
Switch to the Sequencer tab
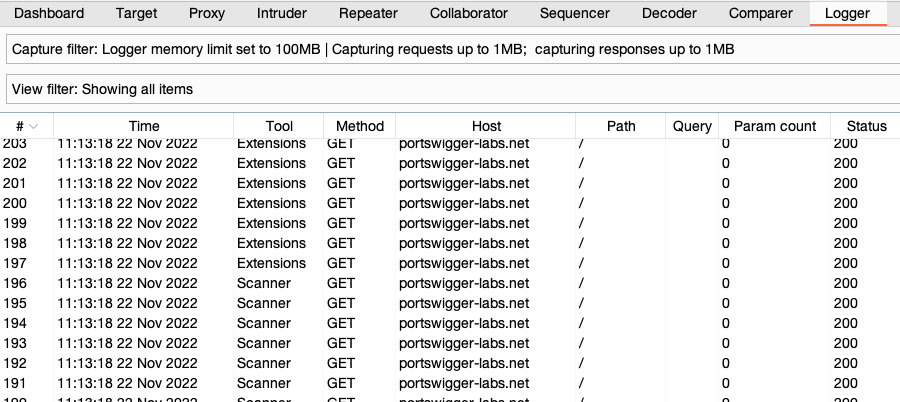575,14
